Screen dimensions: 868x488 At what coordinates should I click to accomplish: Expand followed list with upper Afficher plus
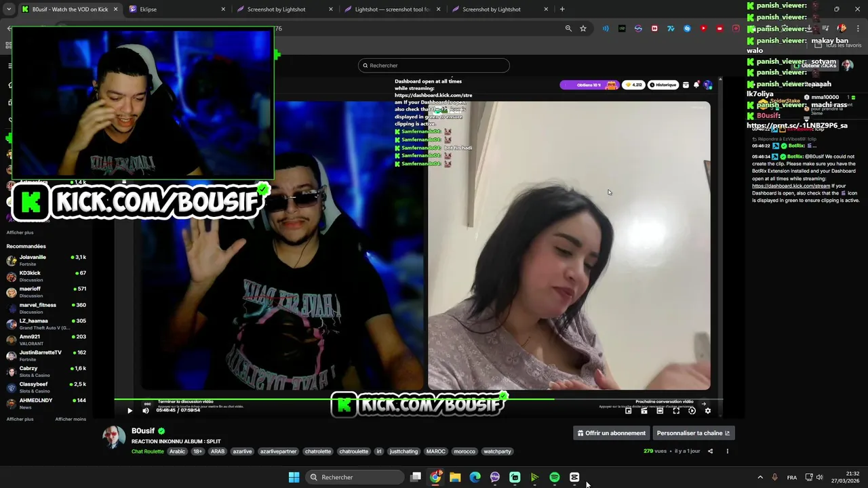point(20,232)
